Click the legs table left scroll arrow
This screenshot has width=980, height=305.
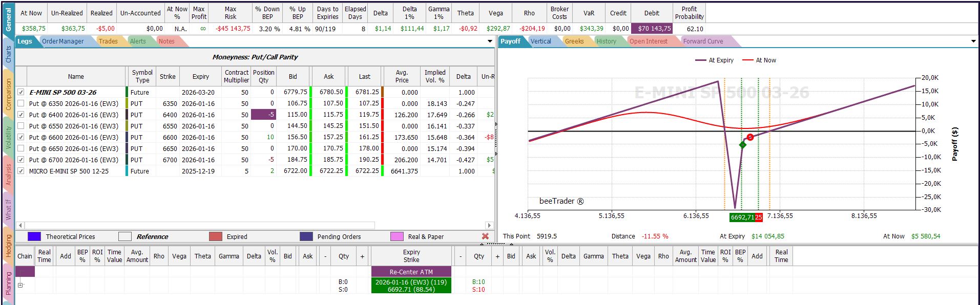pyautogui.click(x=20, y=225)
